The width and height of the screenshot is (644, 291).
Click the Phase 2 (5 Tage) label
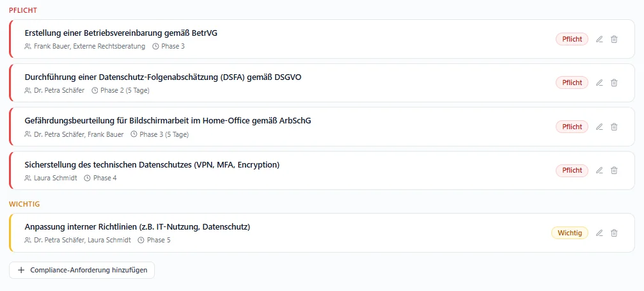pyautogui.click(x=125, y=90)
